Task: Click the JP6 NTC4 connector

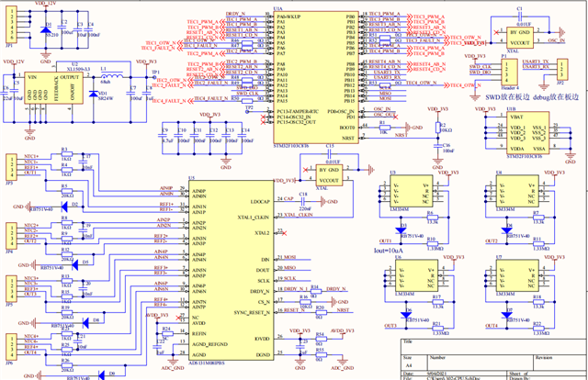Action: [x=11, y=347]
